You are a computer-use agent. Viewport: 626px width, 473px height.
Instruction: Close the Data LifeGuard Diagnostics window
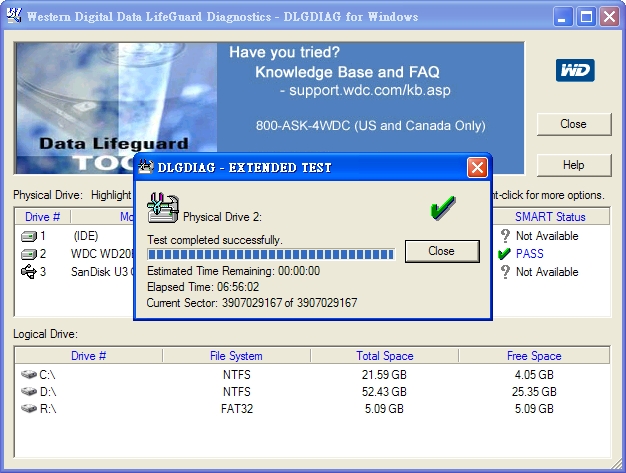[609, 17]
